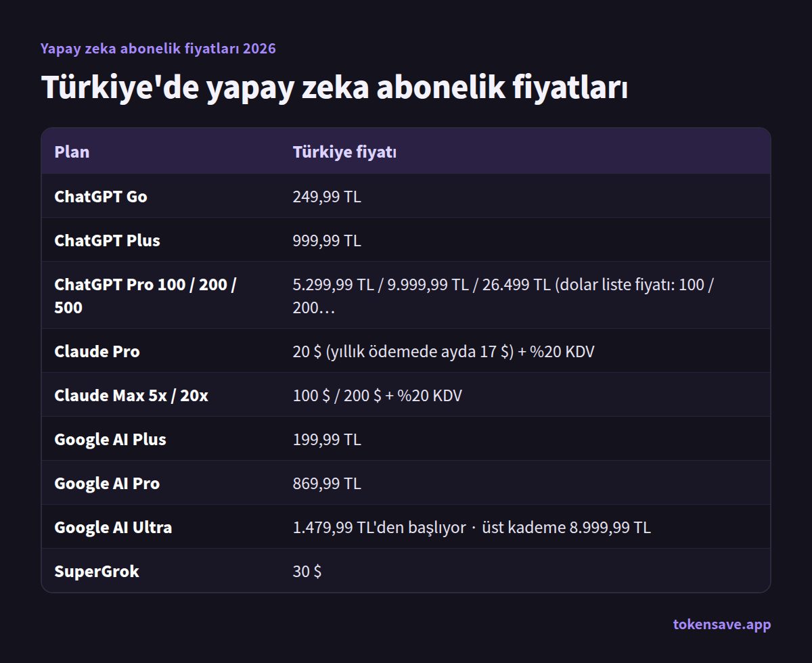812x663 pixels.
Task: Click the "1.479,99 TL'den başlıyor" price text
Action: pos(379,528)
